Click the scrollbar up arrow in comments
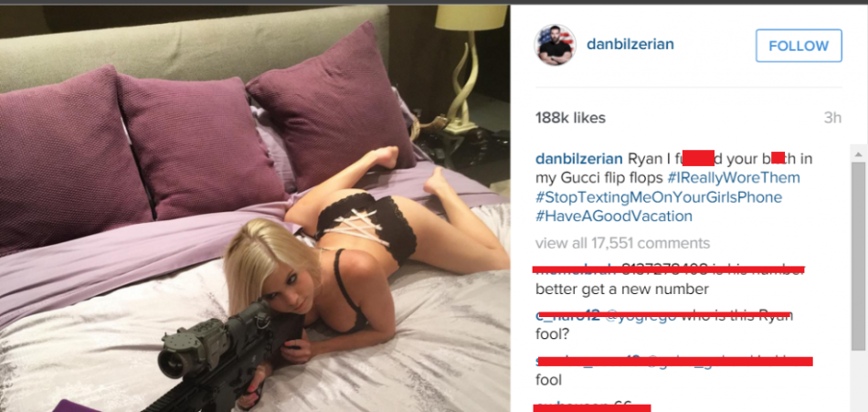 858,154
